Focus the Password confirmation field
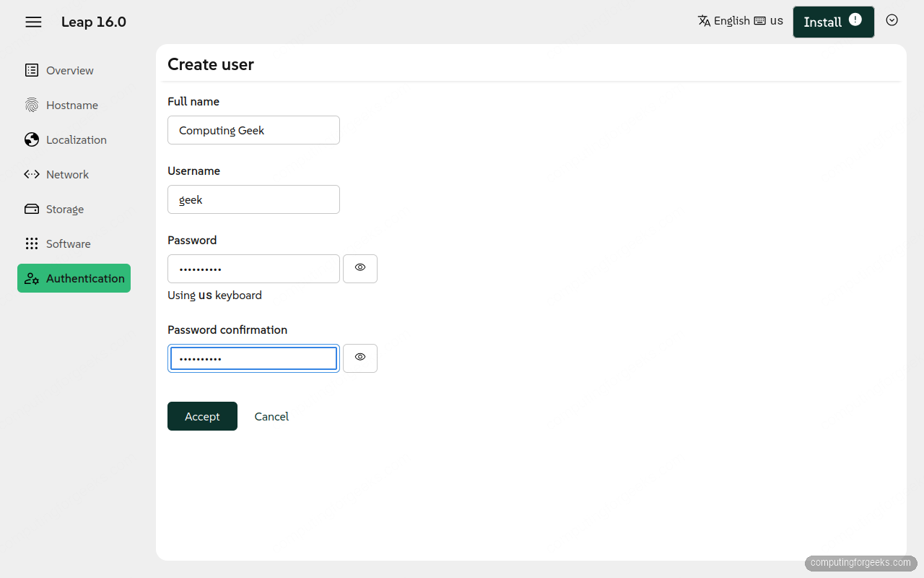 (x=253, y=358)
